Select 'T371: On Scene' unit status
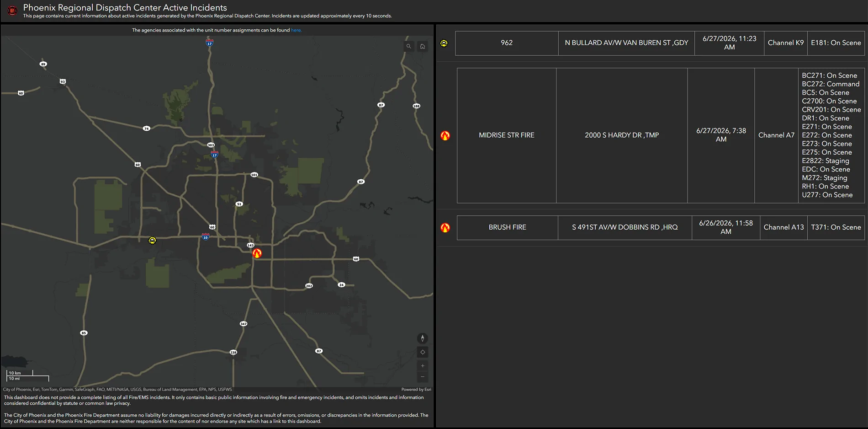 click(836, 227)
